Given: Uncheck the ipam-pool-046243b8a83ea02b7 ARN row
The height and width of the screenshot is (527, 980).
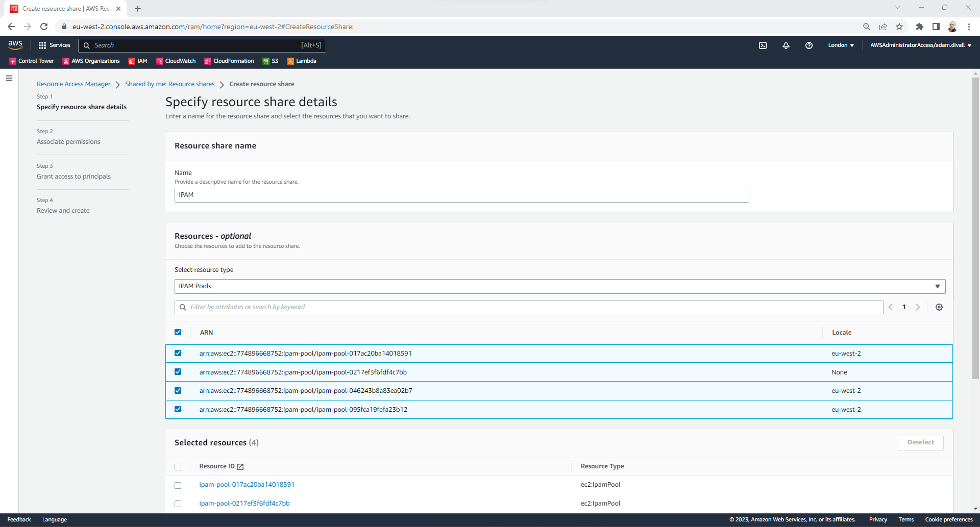Looking at the screenshot, I should coord(178,391).
